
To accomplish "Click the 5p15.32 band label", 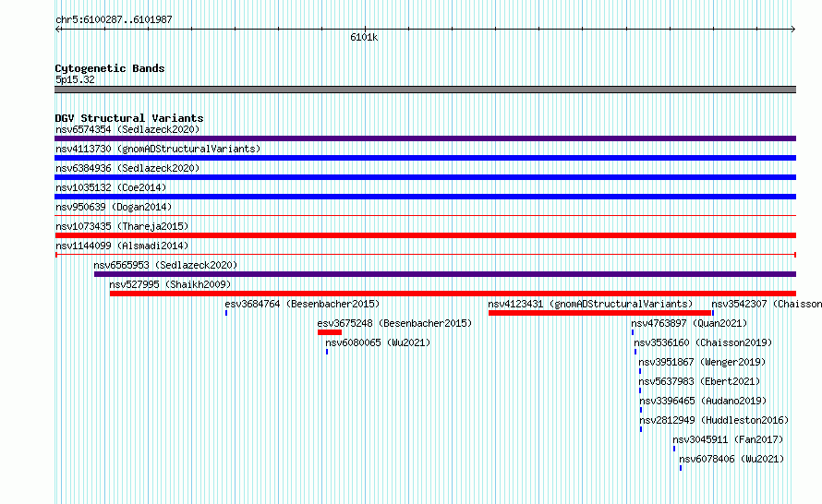I will [75, 79].
